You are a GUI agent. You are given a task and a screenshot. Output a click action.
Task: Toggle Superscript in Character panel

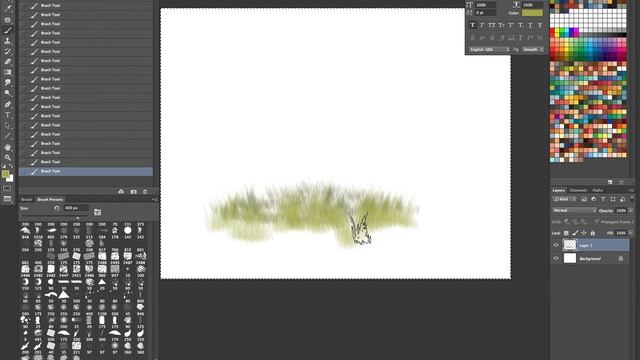pyautogui.click(x=511, y=25)
